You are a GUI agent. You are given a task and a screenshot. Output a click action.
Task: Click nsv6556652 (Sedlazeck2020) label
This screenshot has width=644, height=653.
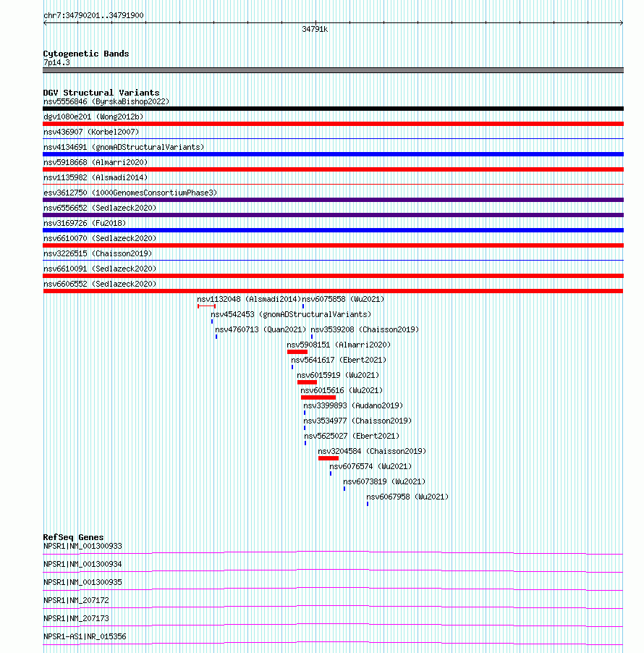100,208
